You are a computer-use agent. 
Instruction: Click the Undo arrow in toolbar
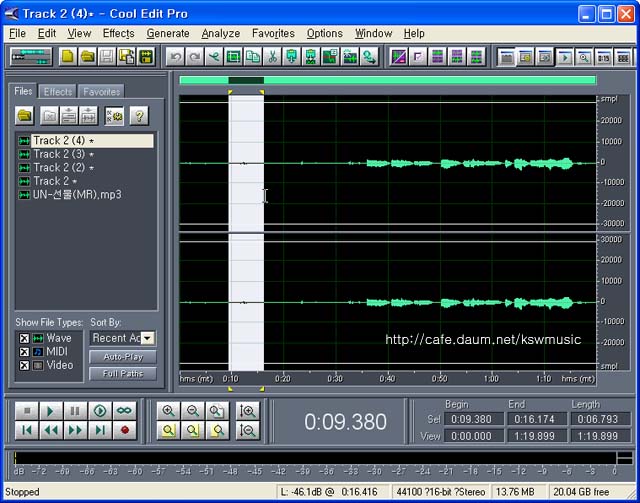coord(176,56)
